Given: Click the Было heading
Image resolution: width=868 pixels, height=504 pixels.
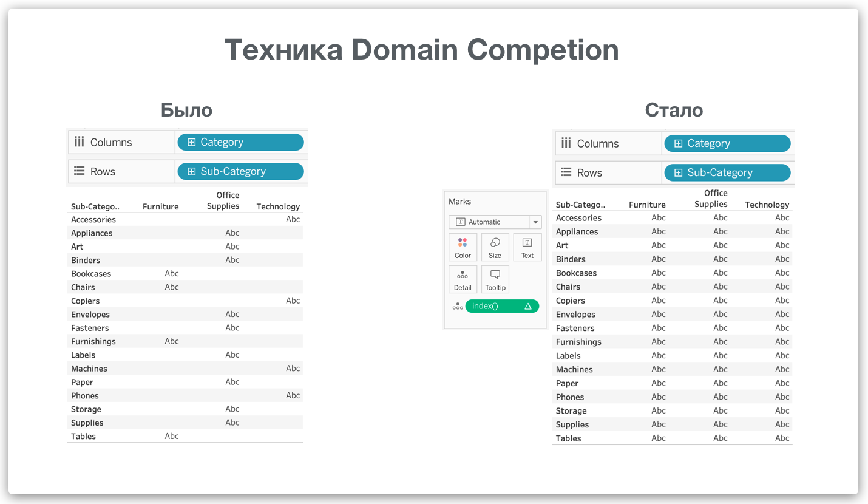Looking at the screenshot, I should click(186, 110).
